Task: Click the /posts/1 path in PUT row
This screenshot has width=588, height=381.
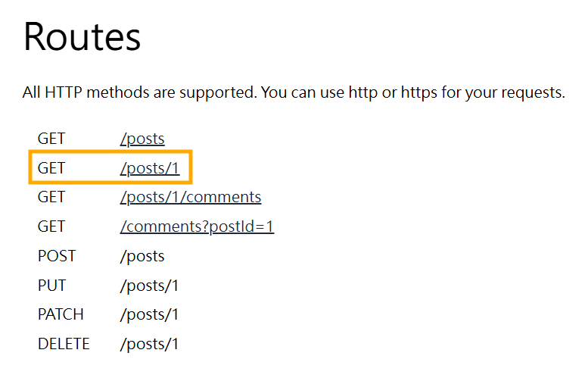Action: [x=149, y=286]
